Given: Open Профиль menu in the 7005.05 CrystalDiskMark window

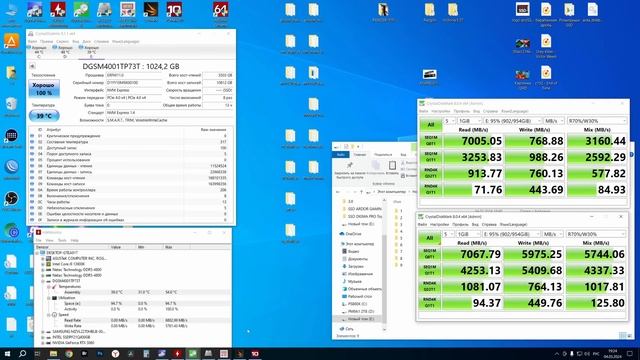Looking at the screenshot, I should tap(462, 111).
